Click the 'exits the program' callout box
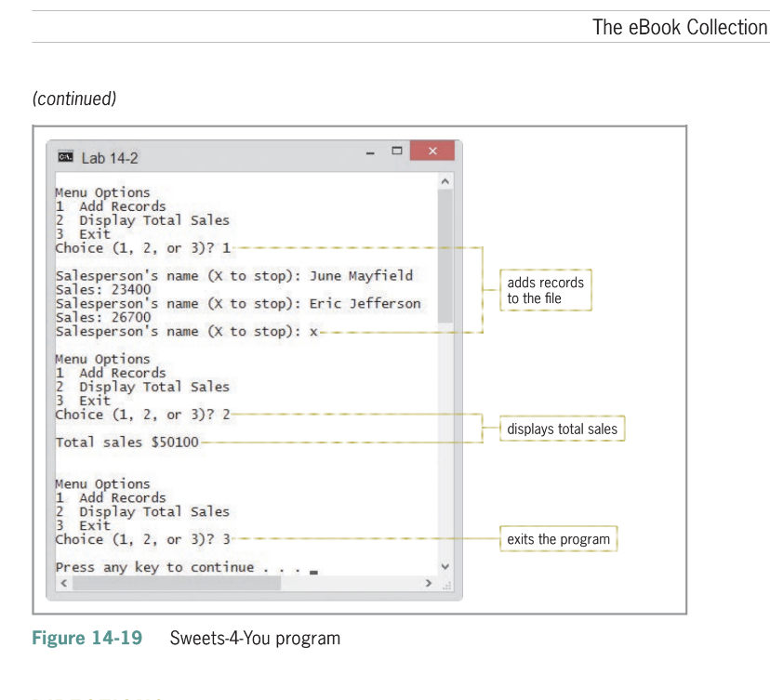The height and width of the screenshot is (700, 770). click(558, 538)
